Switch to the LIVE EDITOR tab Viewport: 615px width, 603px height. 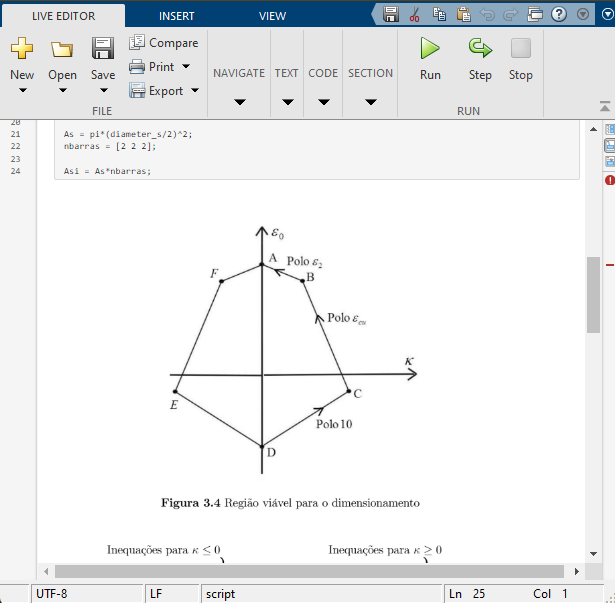pyautogui.click(x=64, y=16)
